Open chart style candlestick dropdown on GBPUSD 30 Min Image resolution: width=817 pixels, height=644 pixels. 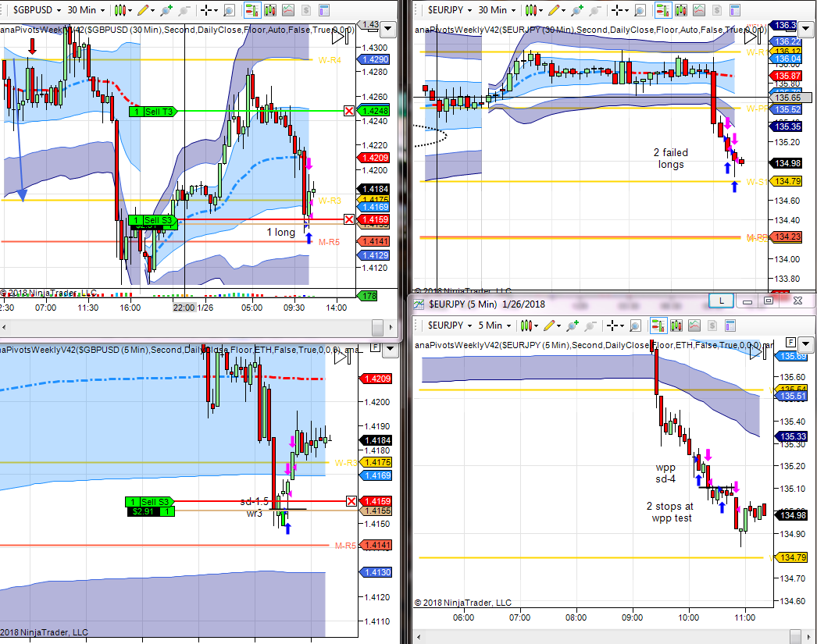pyautogui.click(x=123, y=10)
